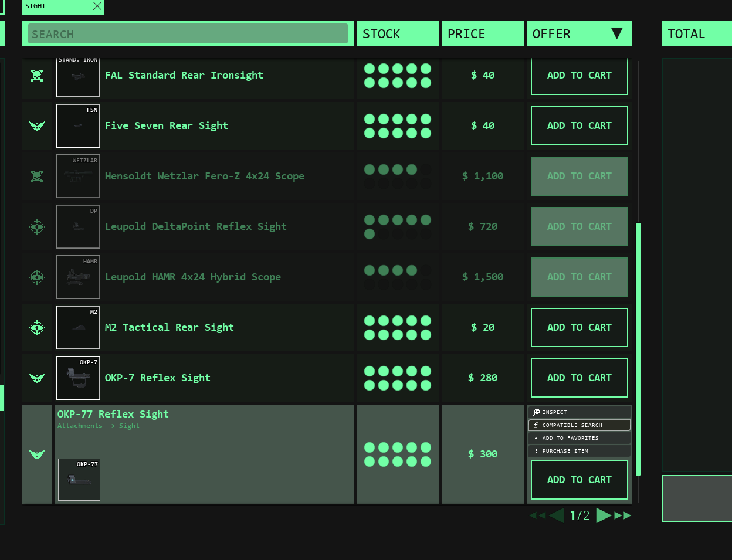The width and height of the screenshot is (732, 560).
Task: Go to previous page arrow
Action: 556,515
